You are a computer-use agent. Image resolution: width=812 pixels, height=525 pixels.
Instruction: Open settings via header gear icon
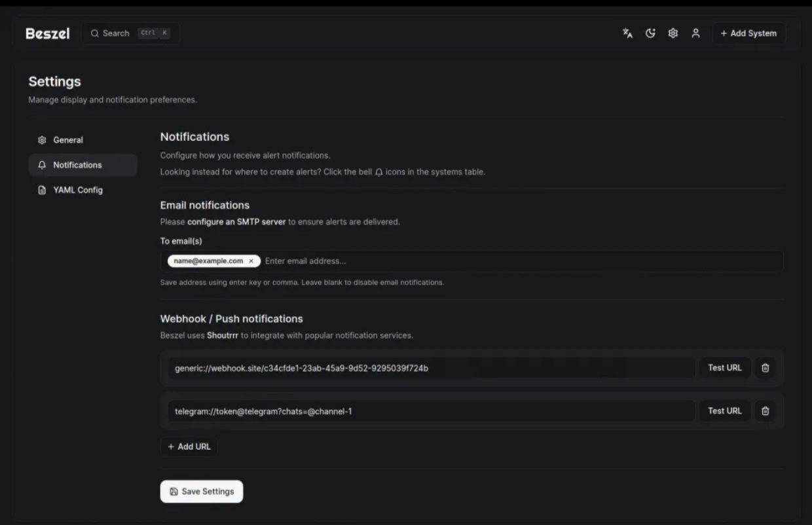point(673,33)
